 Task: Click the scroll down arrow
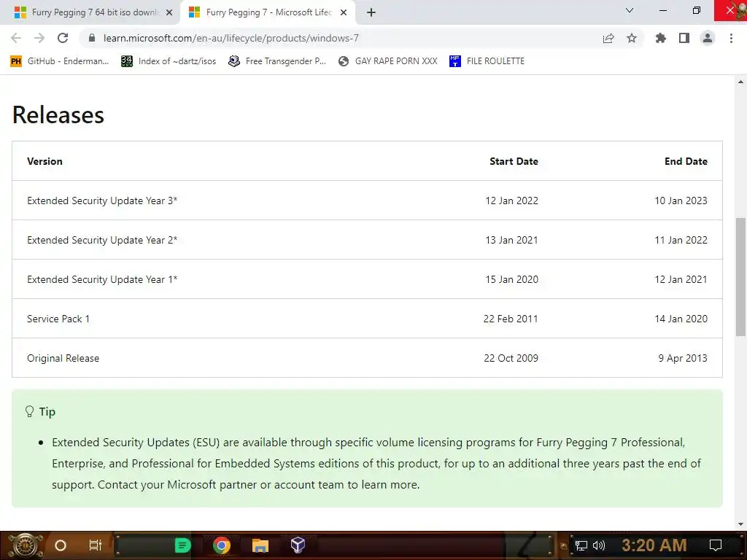tap(740, 524)
